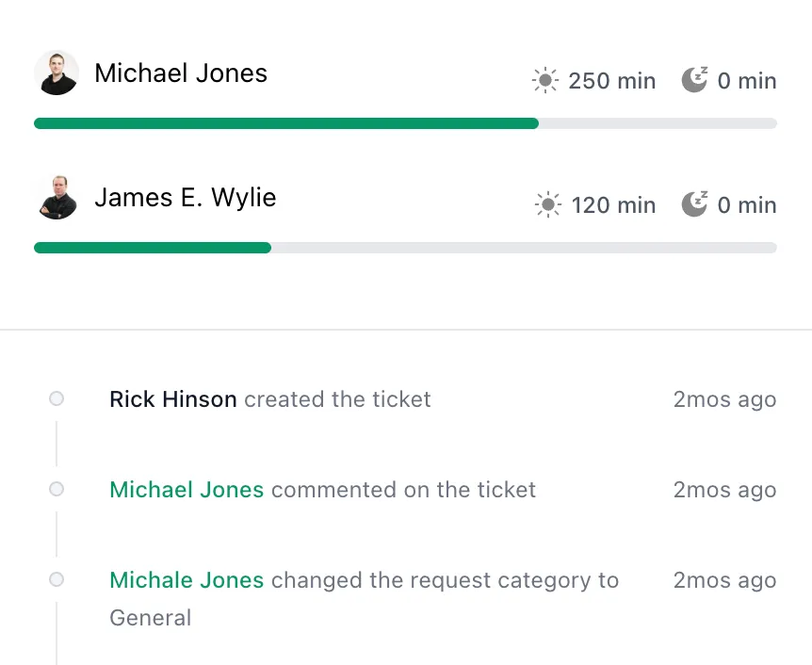The width and height of the screenshot is (812, 665).
Task: Click the 0 min break value for James E. Wylie
Action: point(747,204)
